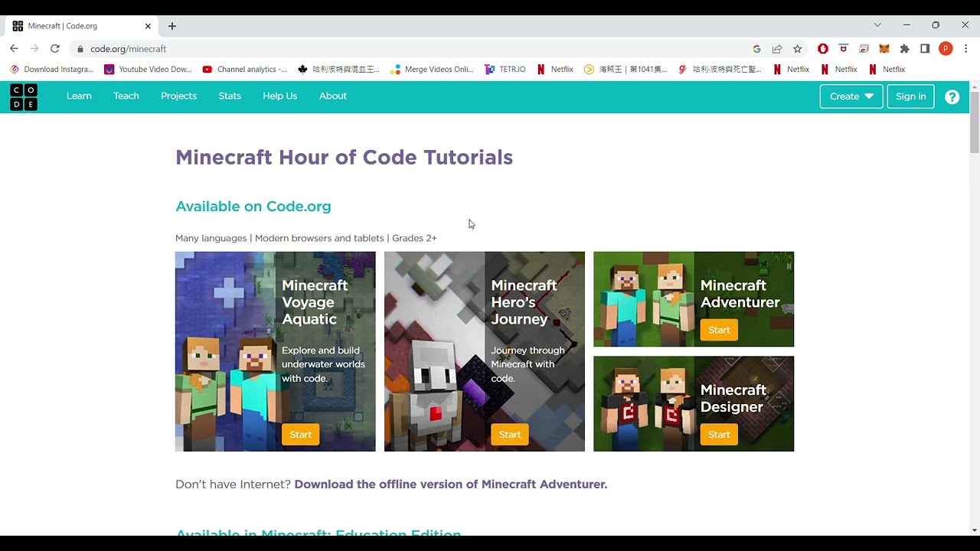This screenshot has height=551, width=980.
Task: Open the Stats menu item
Action: [x=230, y=96]
